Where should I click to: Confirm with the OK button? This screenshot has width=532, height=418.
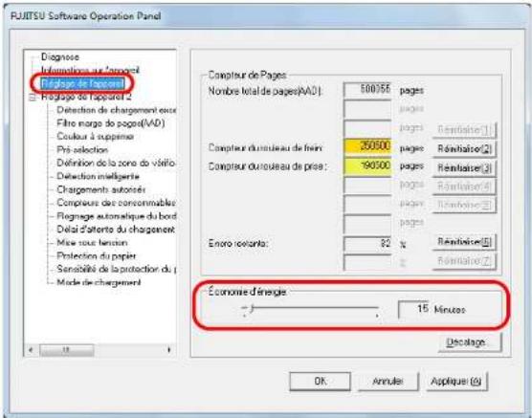click(x=320, y=382)
